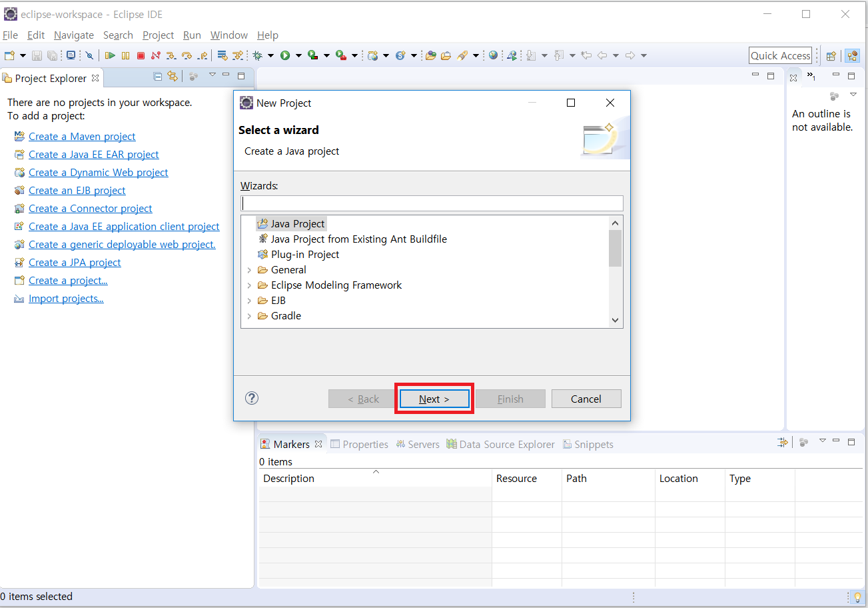Image resolution: width=868 pixels, height=608 pixels.
Task: Click the Drop to Frame icon
Action: pyautogui.click(x=222, y=55)
